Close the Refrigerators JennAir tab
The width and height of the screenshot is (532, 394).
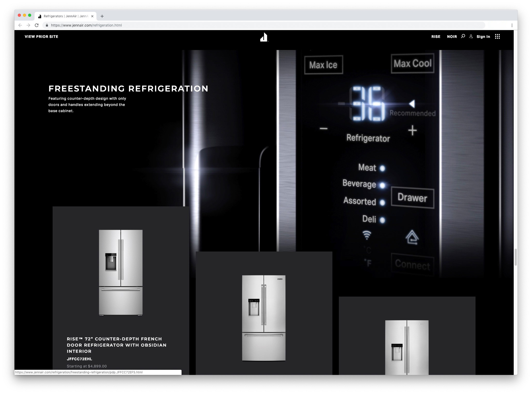(92, 16)
